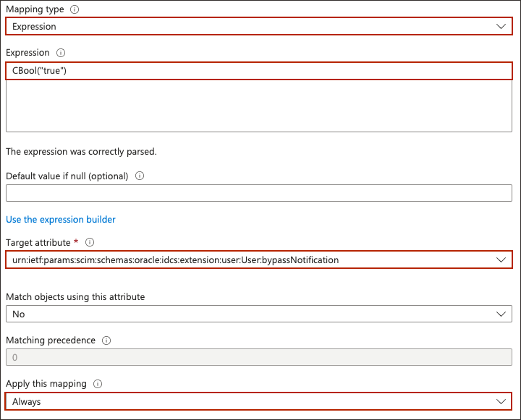Viewport: 521px width, 420px height.
Task: Click the Target attribute dropdown arrow
Action: pos(501,260)
